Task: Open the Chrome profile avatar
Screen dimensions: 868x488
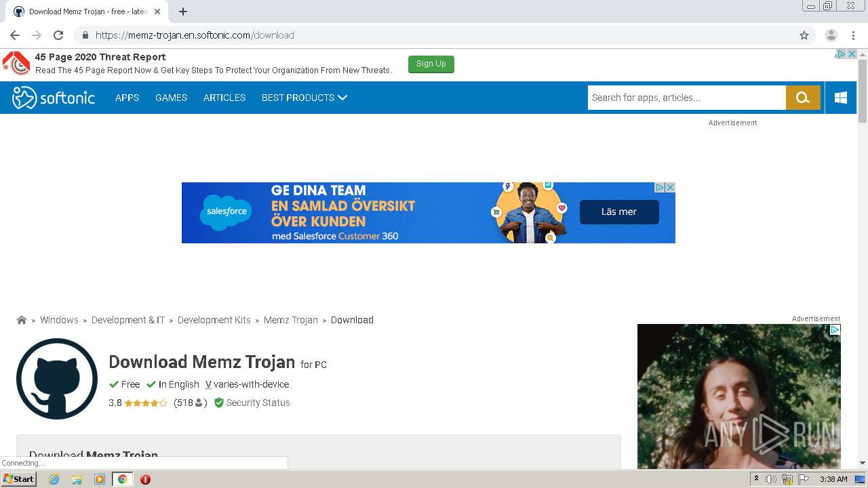Action: 831,35
